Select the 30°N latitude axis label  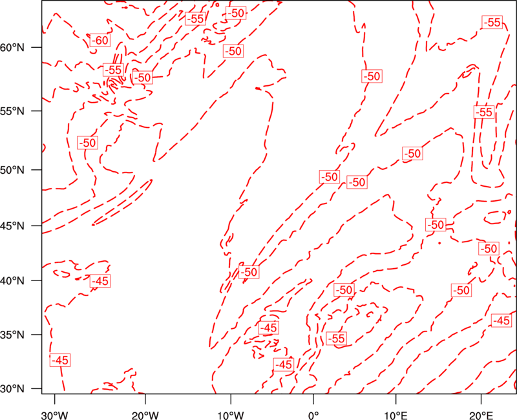click(12, 389)
